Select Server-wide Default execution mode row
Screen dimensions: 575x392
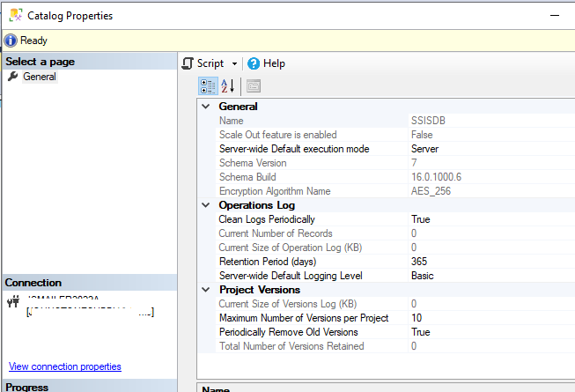click(293, 149)
